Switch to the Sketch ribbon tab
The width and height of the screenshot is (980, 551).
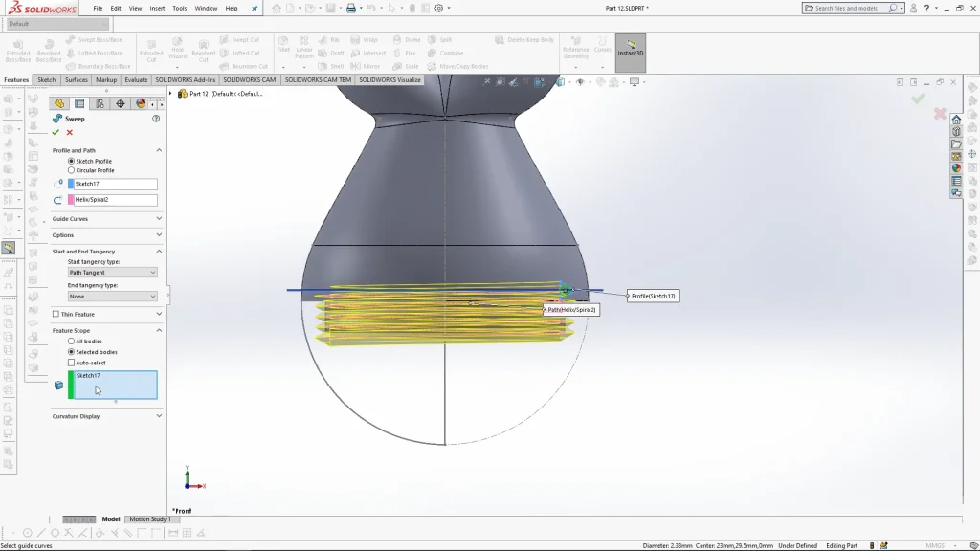[47, 80]
